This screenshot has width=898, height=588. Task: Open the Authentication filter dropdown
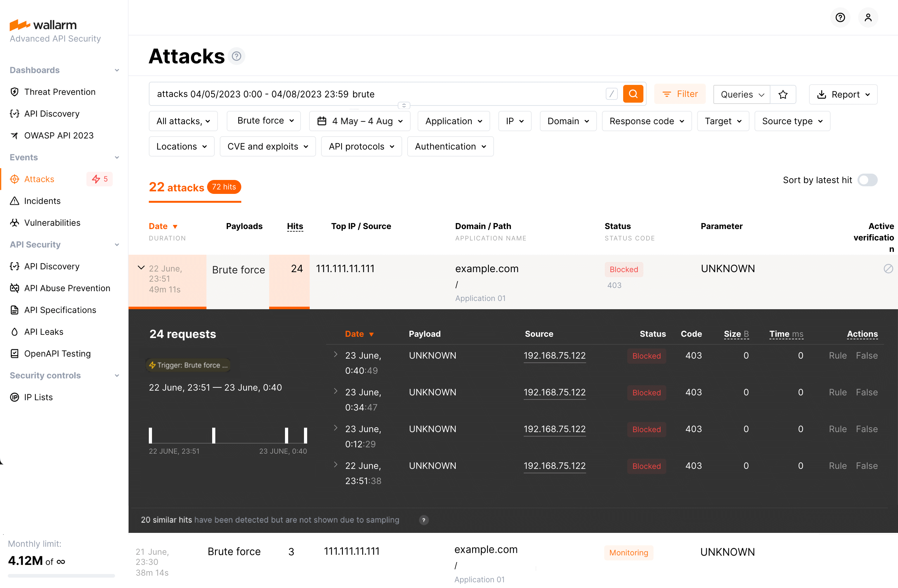(450, 146)
